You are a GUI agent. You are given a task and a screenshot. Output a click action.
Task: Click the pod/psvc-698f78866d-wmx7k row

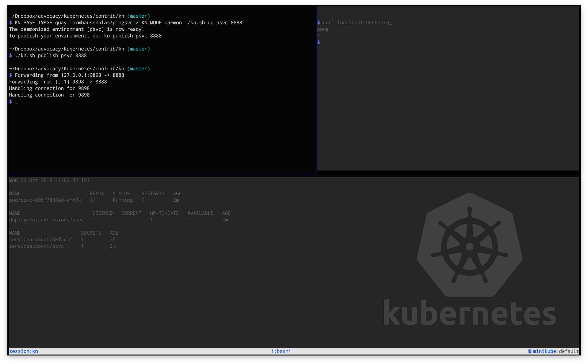click(x=45, y=200)
